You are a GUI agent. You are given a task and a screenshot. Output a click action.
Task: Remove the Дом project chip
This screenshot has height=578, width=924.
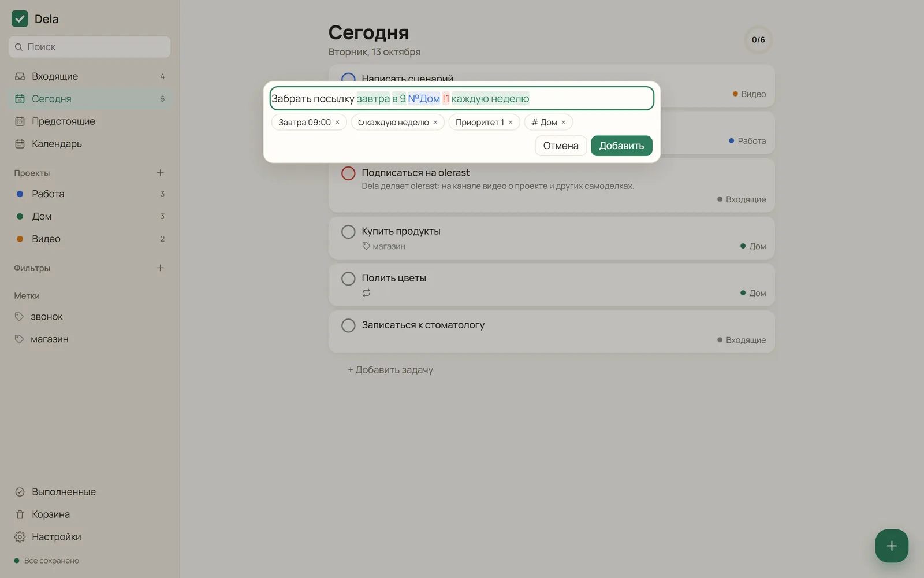coord(564,123)
